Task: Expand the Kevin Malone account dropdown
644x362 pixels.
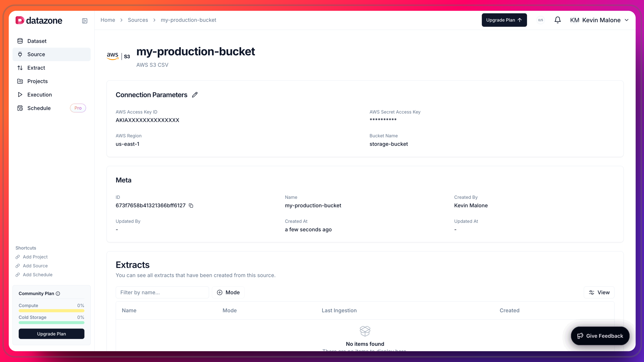Action: [627, 20]
